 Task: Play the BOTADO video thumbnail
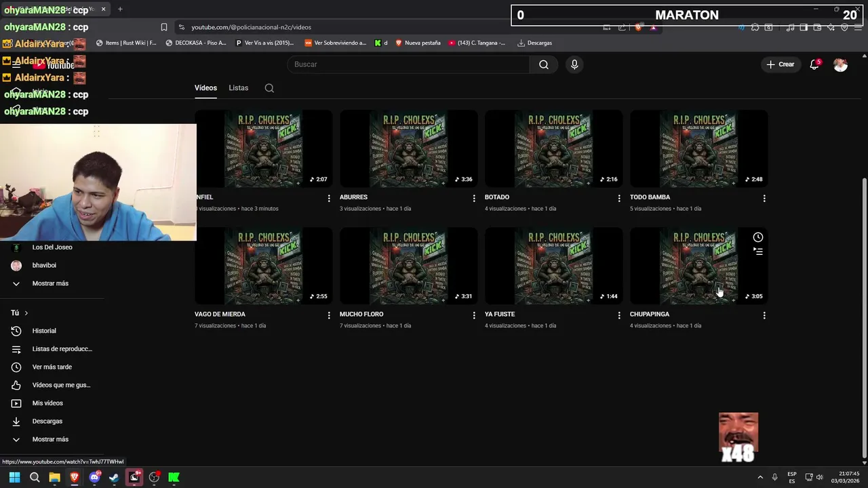pyautogui.click(x=553, y=149)
